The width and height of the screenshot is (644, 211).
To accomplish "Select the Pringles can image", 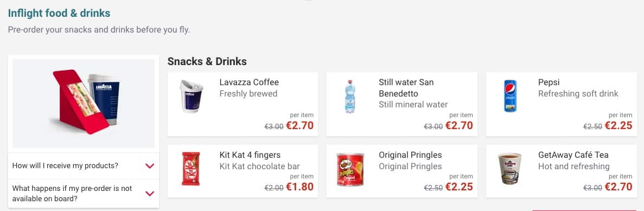I will click(350, 169).
